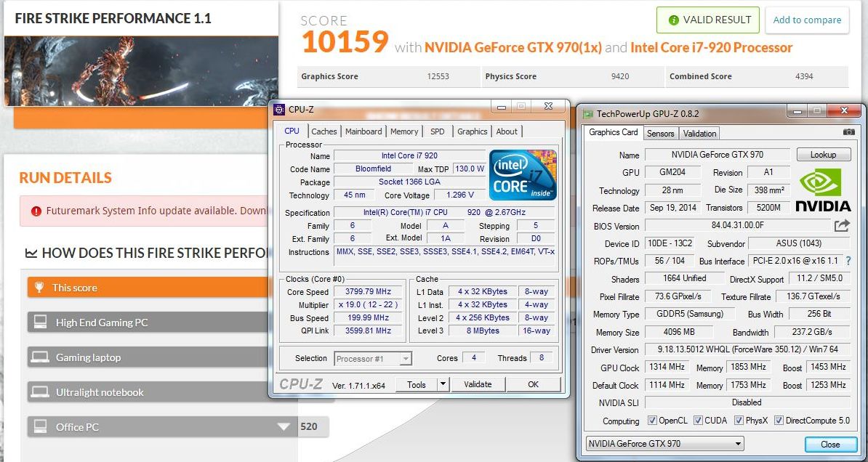Click the Office PC score marker arrow

pos(284,426)
